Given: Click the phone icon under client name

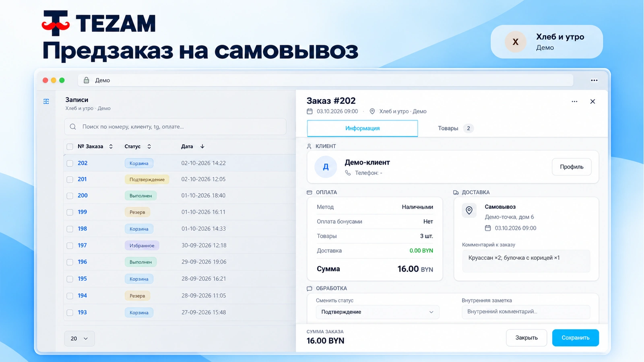Looking at the screenshot, I should click(x=348, y=173).
